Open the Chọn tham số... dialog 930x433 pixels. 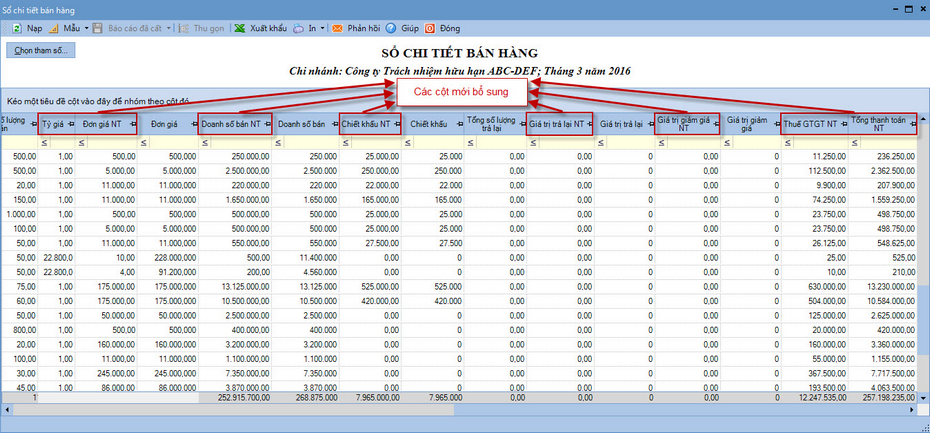coord(40,50)
